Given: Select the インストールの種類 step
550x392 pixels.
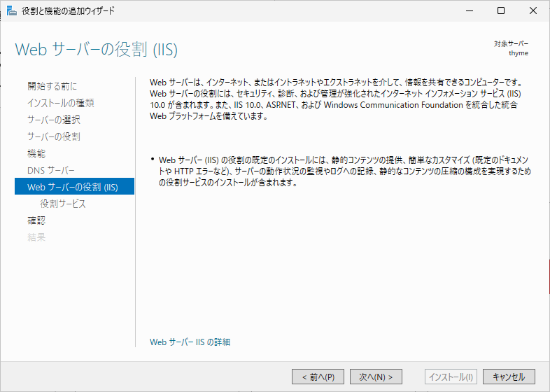Looking at the screenshot, I should pyautogui.click(x=61, y=103).
